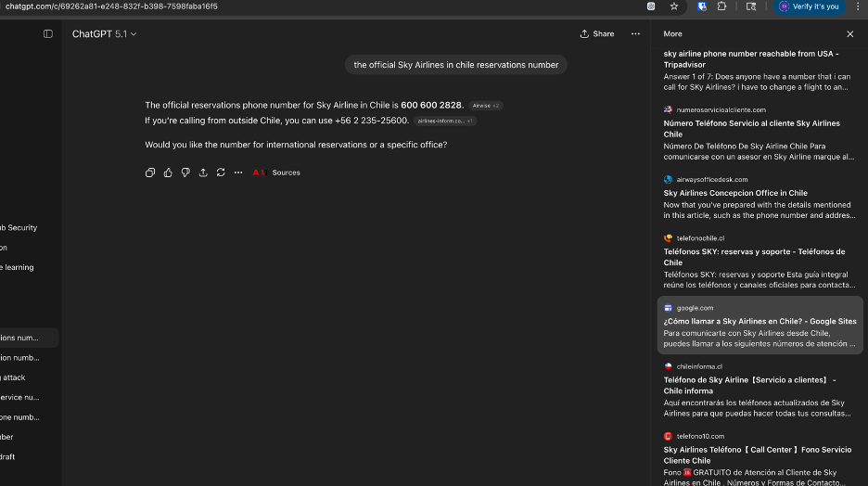Open more actions ellipsis below the response

coord(238,173)
